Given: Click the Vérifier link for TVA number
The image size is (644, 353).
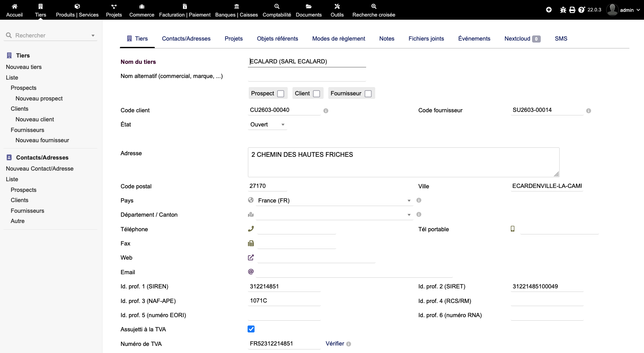Looking at the screenshot, I should coord(335,344).
